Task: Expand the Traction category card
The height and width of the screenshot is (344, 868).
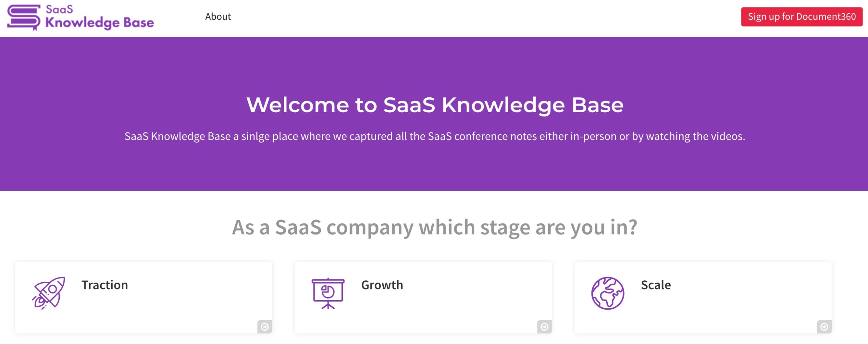Action: pyautogui.click(x=143, y=295)
